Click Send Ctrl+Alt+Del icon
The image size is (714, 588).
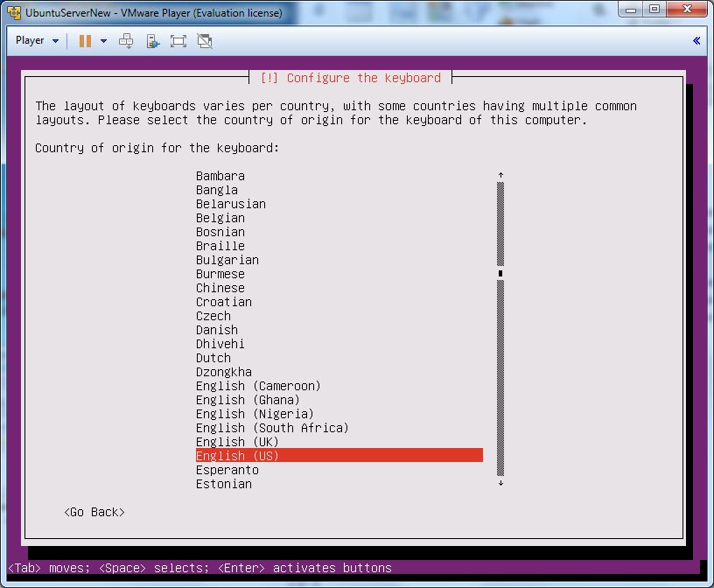127,40
